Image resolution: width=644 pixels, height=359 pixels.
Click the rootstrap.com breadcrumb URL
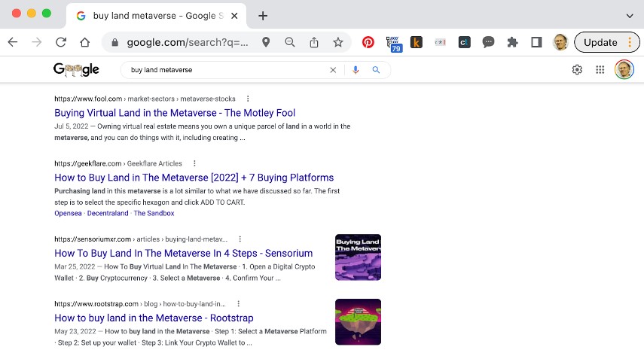[x=140, y=303]
